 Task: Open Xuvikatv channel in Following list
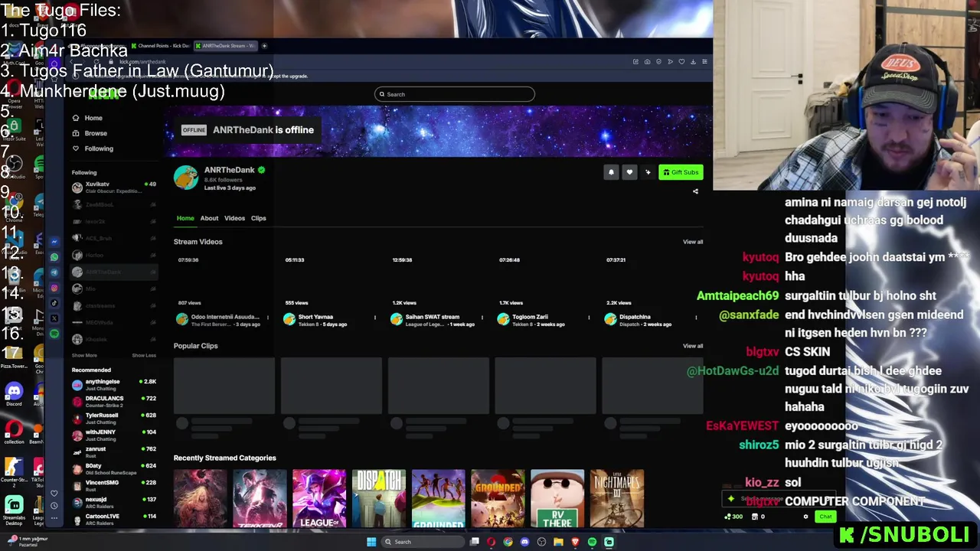(x=114, y=187)
